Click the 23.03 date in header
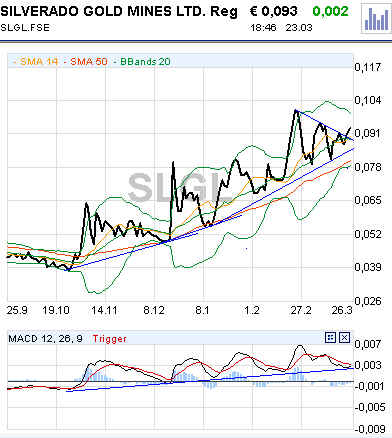The image size is (392, 438). coord(299,27)
